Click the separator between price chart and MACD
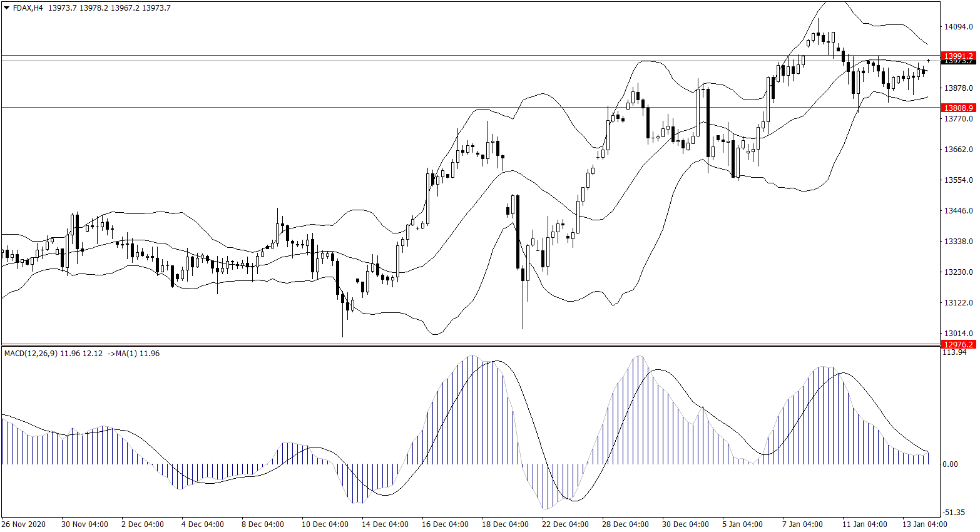 469,345
